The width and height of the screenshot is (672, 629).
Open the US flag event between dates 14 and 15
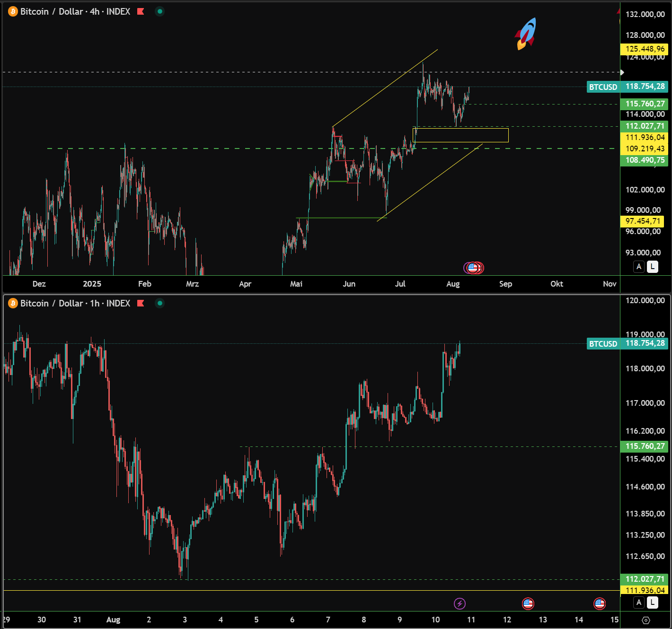click(600, 603)
